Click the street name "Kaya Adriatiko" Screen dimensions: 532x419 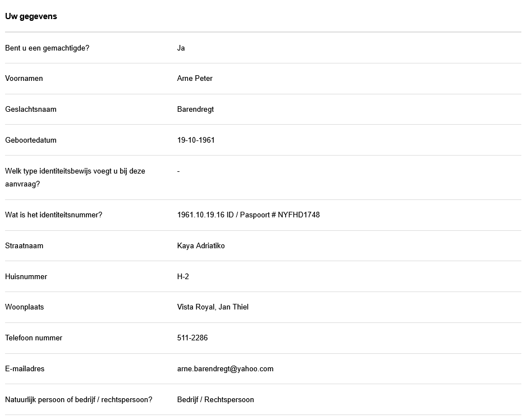pos(201,245)
